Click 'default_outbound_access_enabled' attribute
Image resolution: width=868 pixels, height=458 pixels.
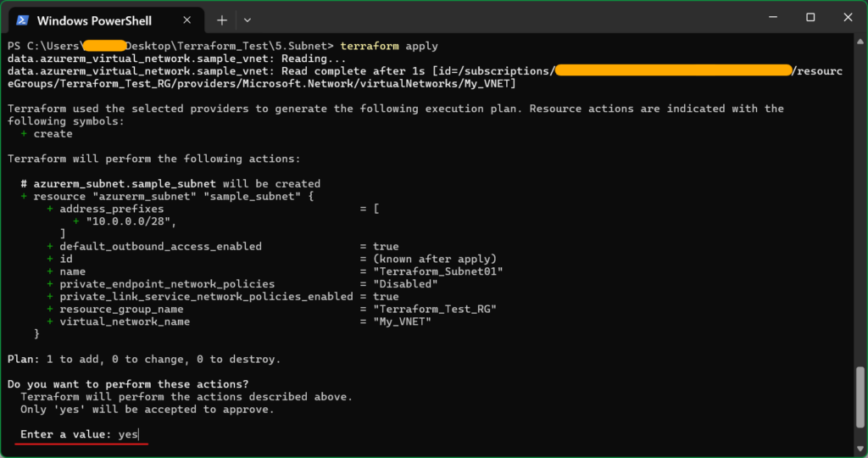point(160,247)
